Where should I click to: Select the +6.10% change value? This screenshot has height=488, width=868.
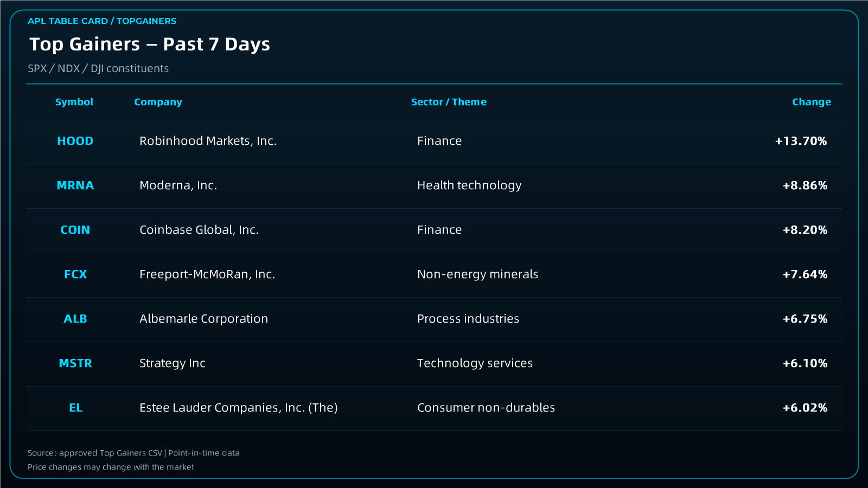point(805,363)
